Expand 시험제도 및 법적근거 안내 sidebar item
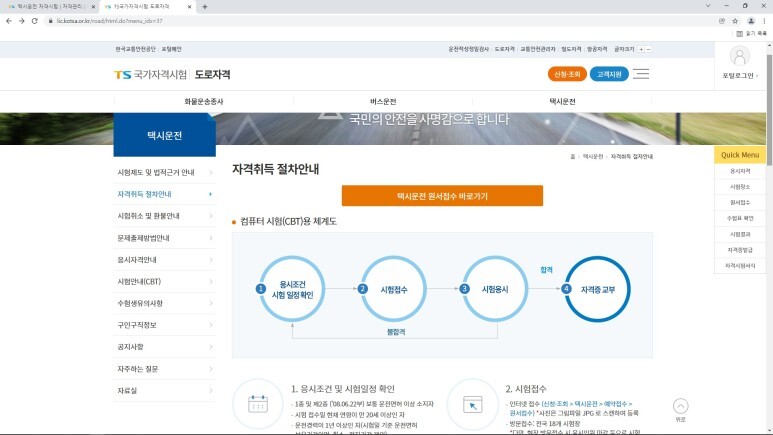The height and width of the screenshot is (435, 773). (165, 172)
